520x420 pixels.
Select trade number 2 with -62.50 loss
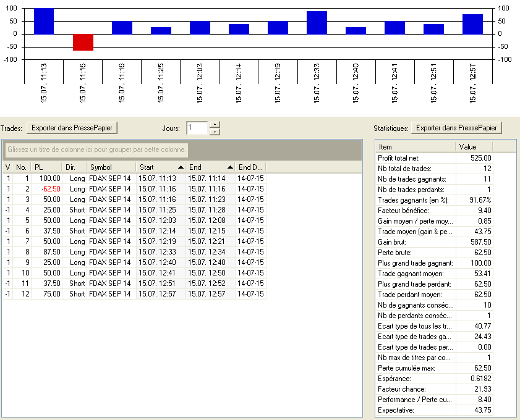click(124, 189)
